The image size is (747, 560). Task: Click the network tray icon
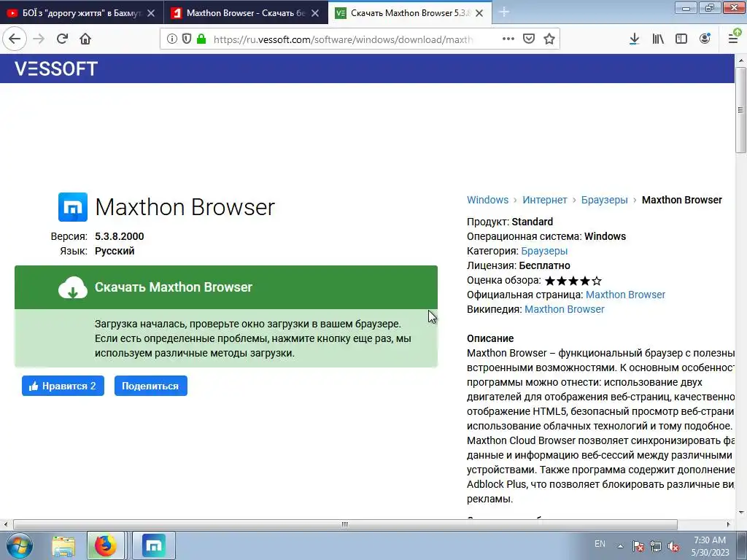tap(656, 546)
